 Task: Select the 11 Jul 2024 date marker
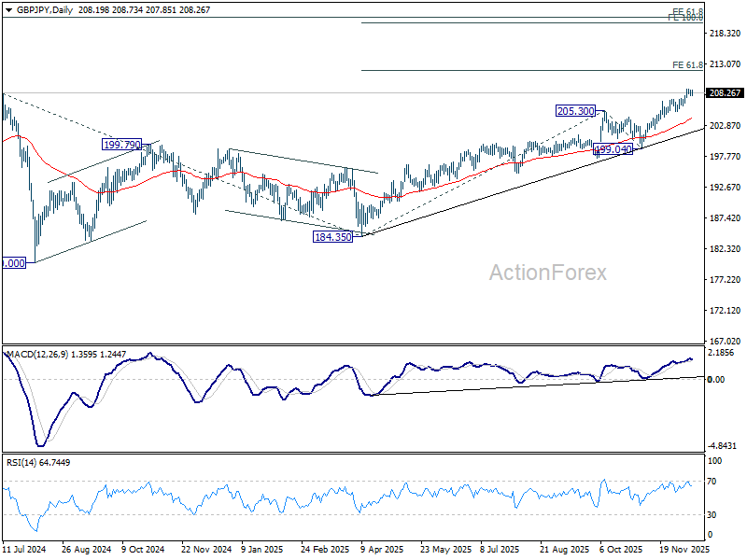click(x=24, y=552)
